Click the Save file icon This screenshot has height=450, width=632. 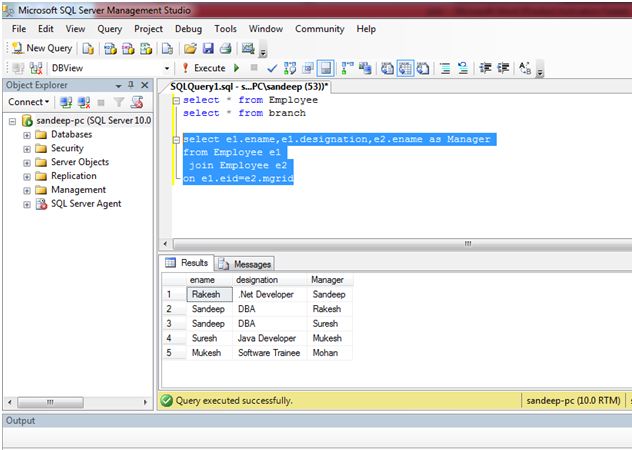pyautogui.click(x=208, y=48)
